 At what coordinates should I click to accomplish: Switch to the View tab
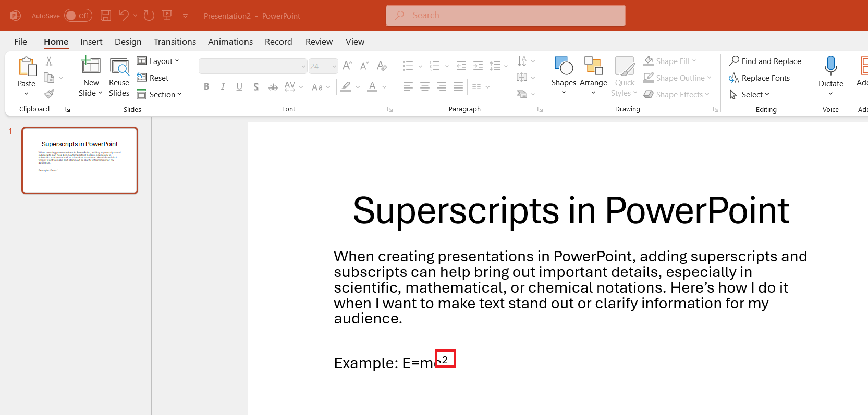(x=355, y=42)
